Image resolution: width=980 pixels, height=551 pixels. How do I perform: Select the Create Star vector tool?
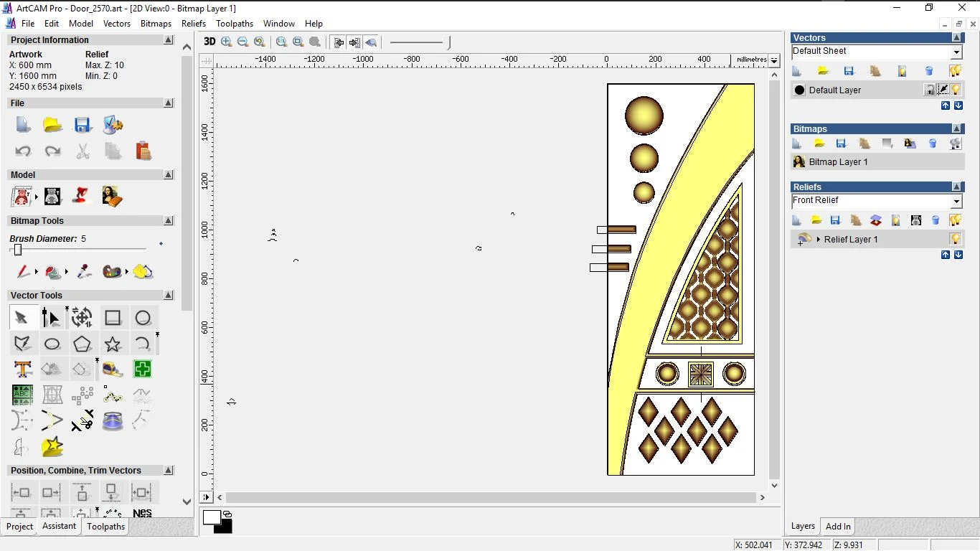point(113,344)
